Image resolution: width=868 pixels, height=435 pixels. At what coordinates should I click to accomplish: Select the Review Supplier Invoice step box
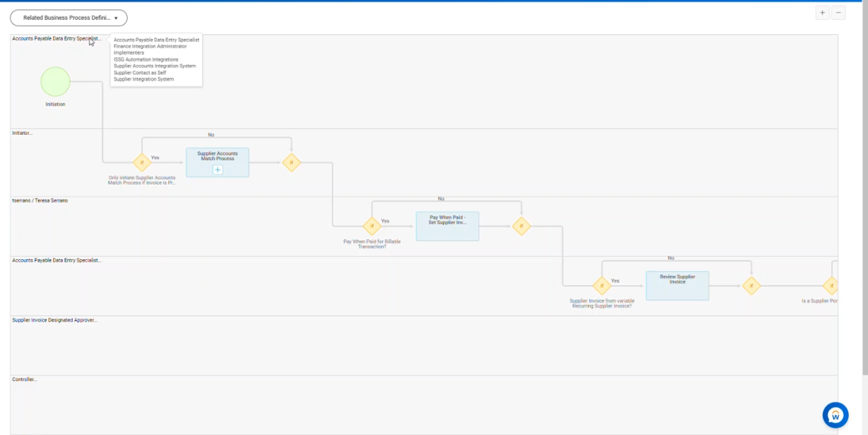tap(677, 286)
